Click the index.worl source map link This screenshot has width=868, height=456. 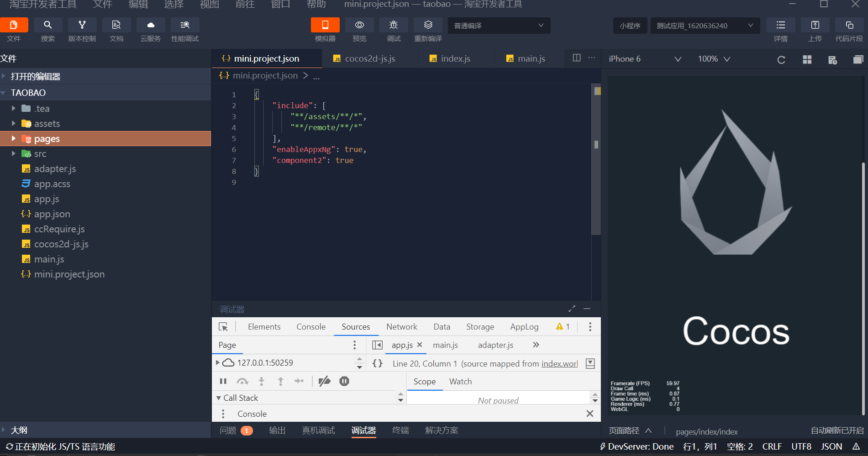point(560,364)
